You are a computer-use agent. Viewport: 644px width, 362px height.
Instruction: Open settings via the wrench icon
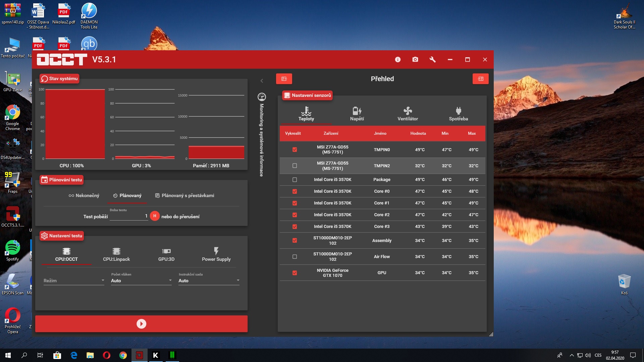tap(433, 60)
